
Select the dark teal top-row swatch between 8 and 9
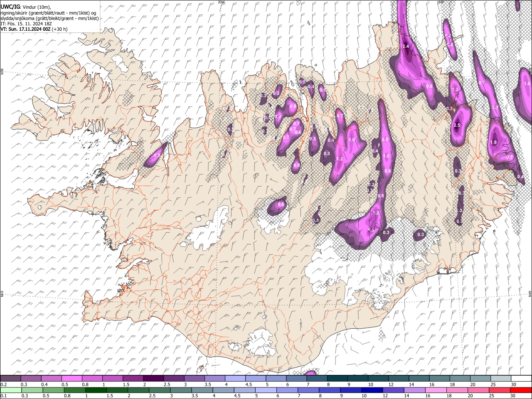pos(337,378)
